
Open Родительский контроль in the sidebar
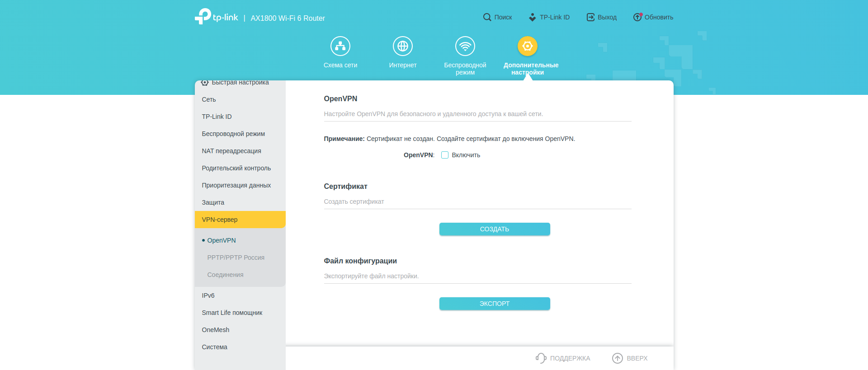[x=236, y=168]
